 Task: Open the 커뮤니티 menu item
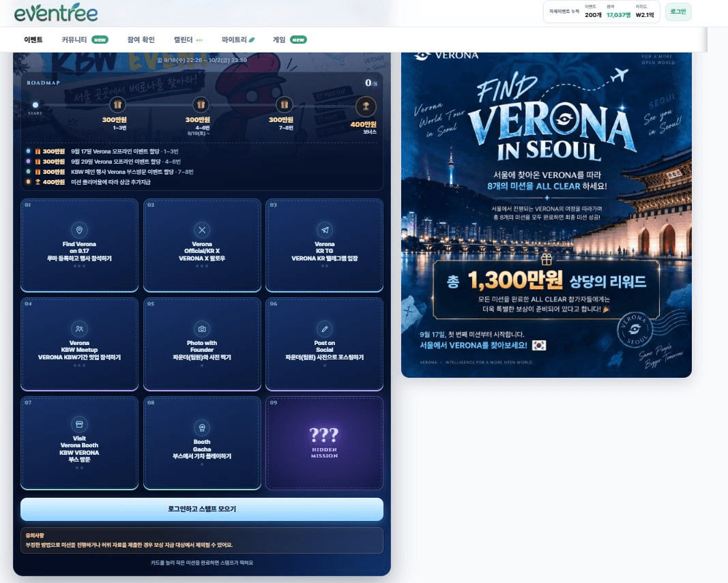coord(74,40)
